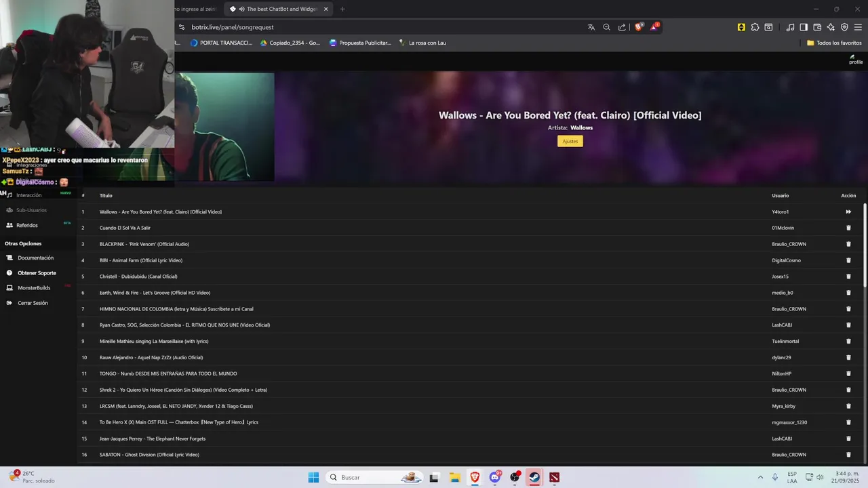Open Brave Shields lion icon
868x488 pixels.
[638, 27]
